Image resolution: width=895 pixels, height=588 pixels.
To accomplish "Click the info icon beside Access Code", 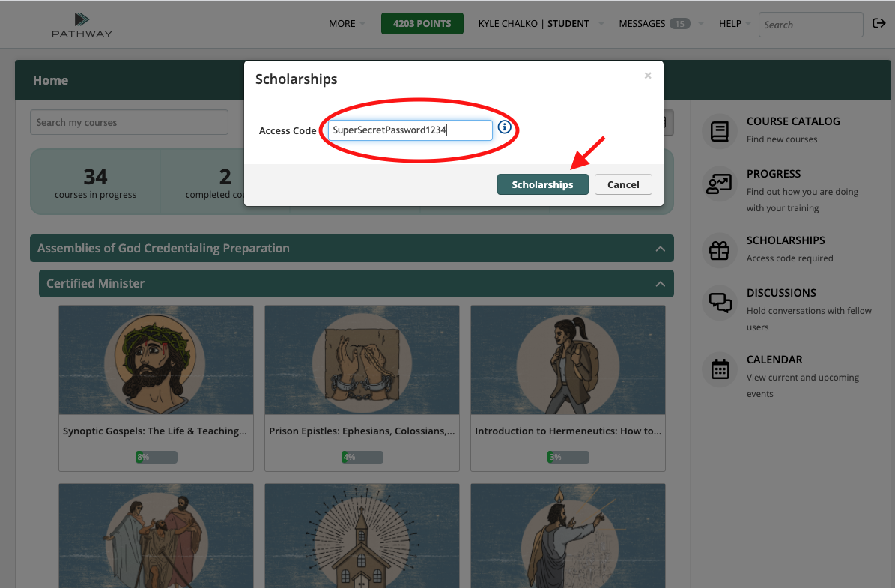I will click(505, 127).
